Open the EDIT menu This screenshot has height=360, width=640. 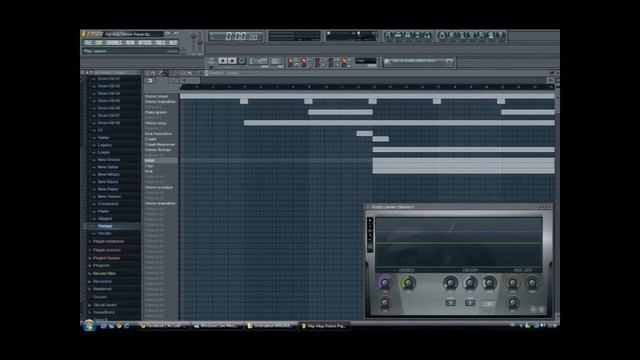coord(98,43)
